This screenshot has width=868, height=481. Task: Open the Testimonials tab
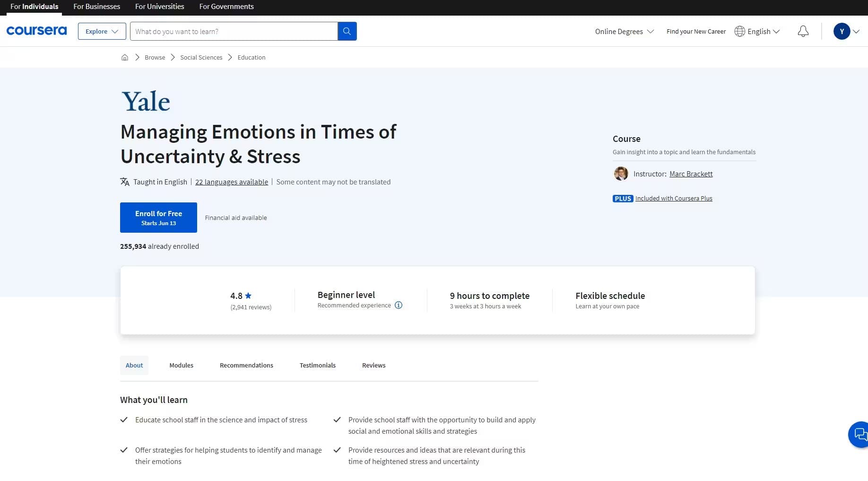click(318, 365)
